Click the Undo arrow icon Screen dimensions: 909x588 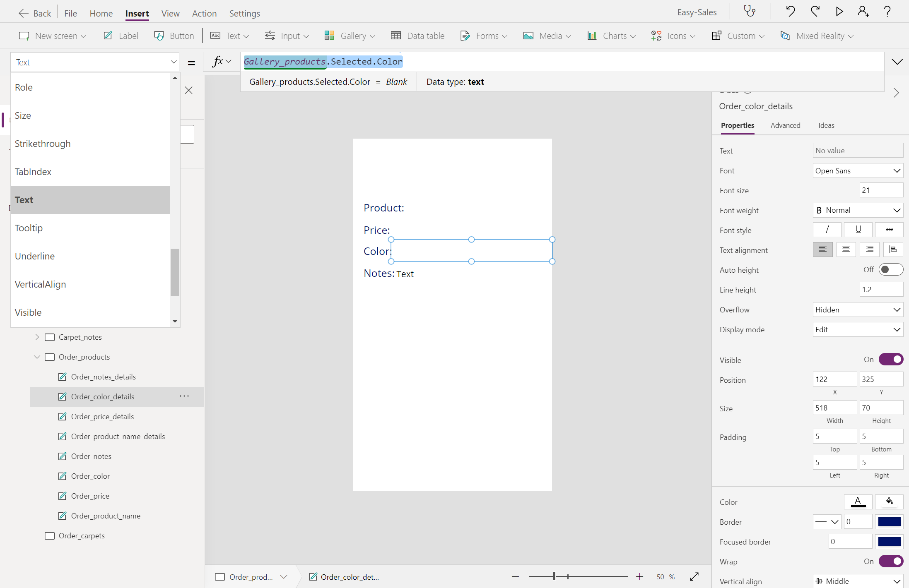(790, 12)
